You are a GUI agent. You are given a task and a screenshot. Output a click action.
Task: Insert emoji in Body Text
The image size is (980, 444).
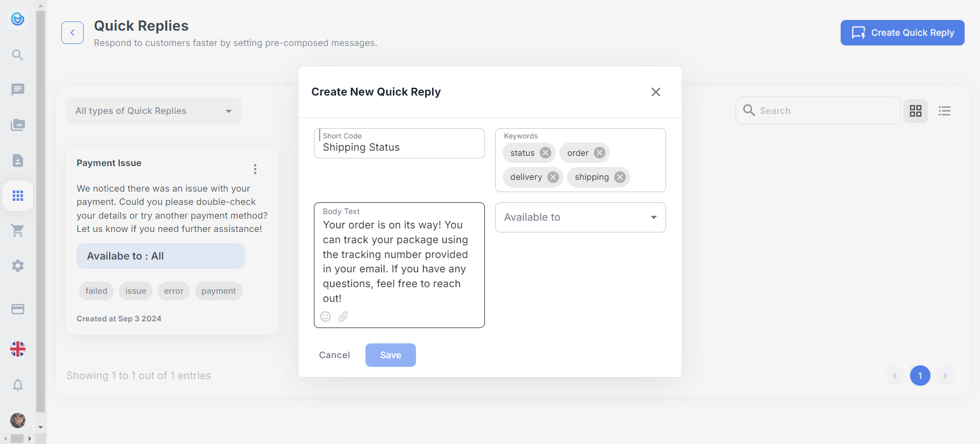(326, 317)
